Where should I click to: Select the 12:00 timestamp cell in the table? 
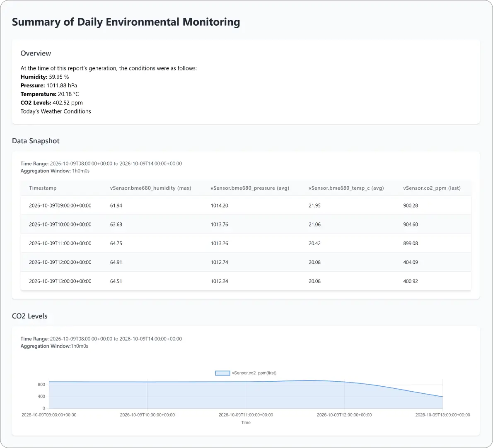pos(60,263)
